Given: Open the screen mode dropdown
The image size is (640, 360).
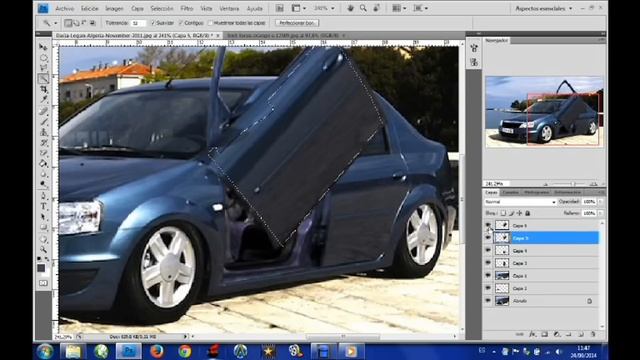Looking at the screenshot, I should coord(421,8).
